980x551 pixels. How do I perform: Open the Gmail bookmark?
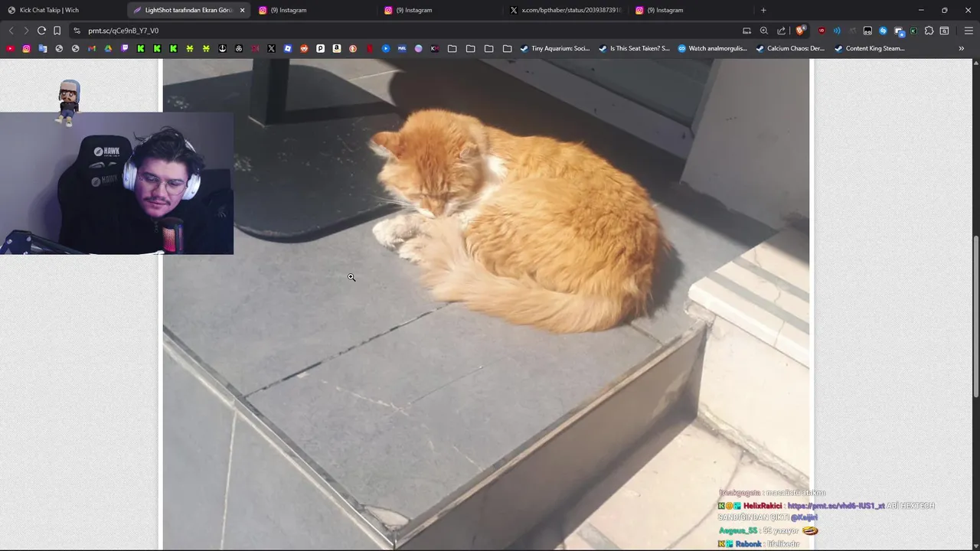click(x=92, y=48)
